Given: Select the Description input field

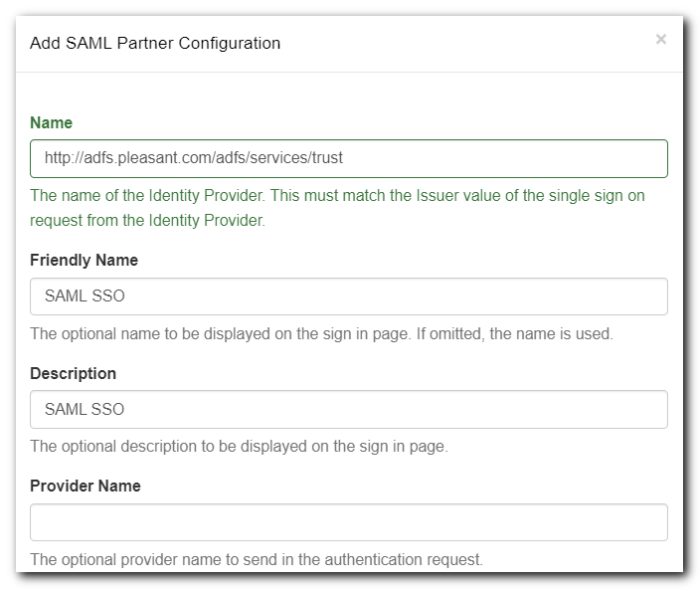Looking at the screenshot, I should 349,410.
